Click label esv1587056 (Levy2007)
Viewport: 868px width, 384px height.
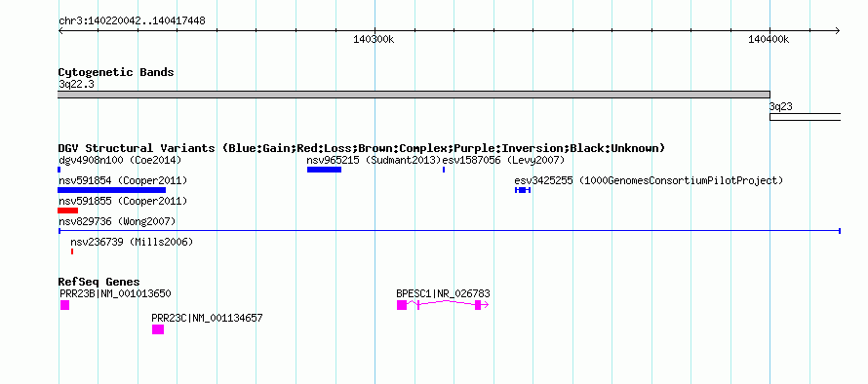(503, 160)
